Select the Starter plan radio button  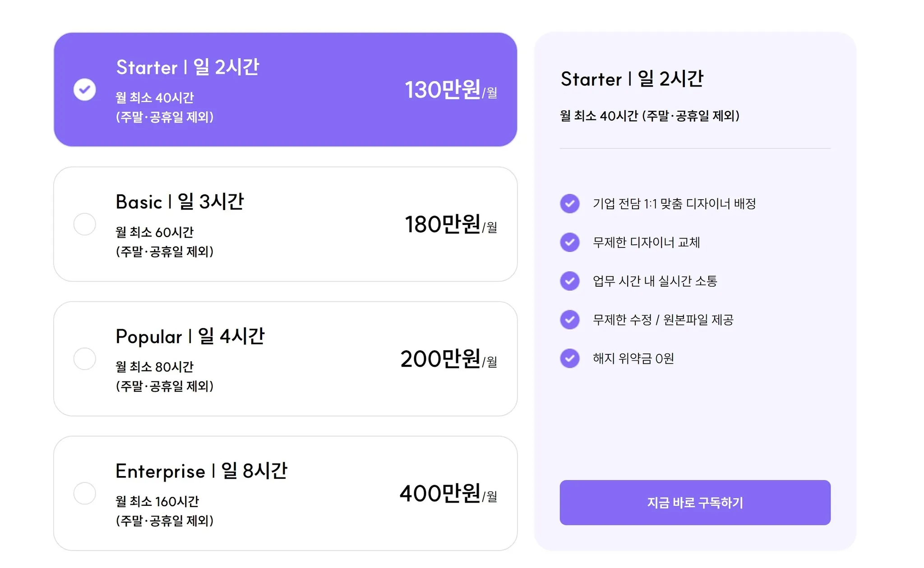click(85, 89)
